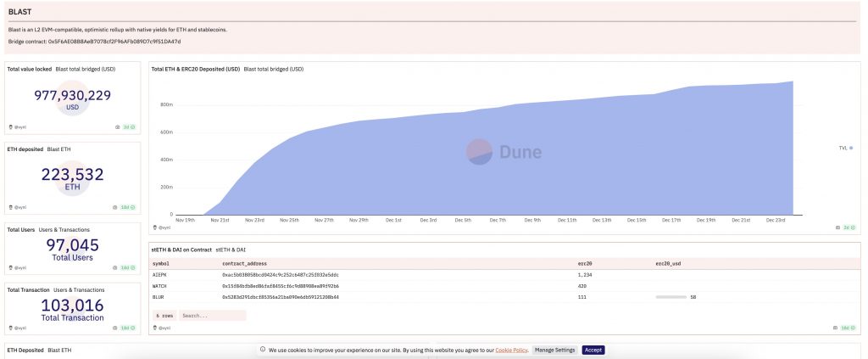Open Manage Settings for cookies
Screen dimensions: 868x359
[x=554, y=351]
